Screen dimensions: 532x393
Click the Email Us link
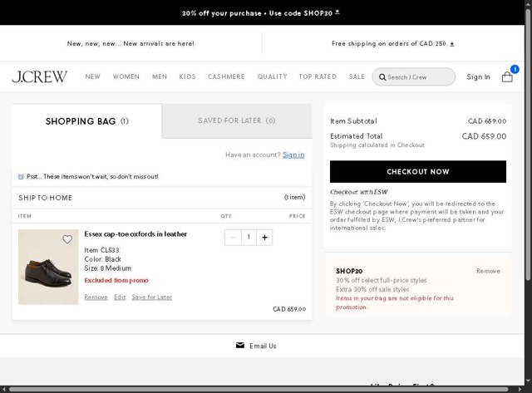coord(263,346)
